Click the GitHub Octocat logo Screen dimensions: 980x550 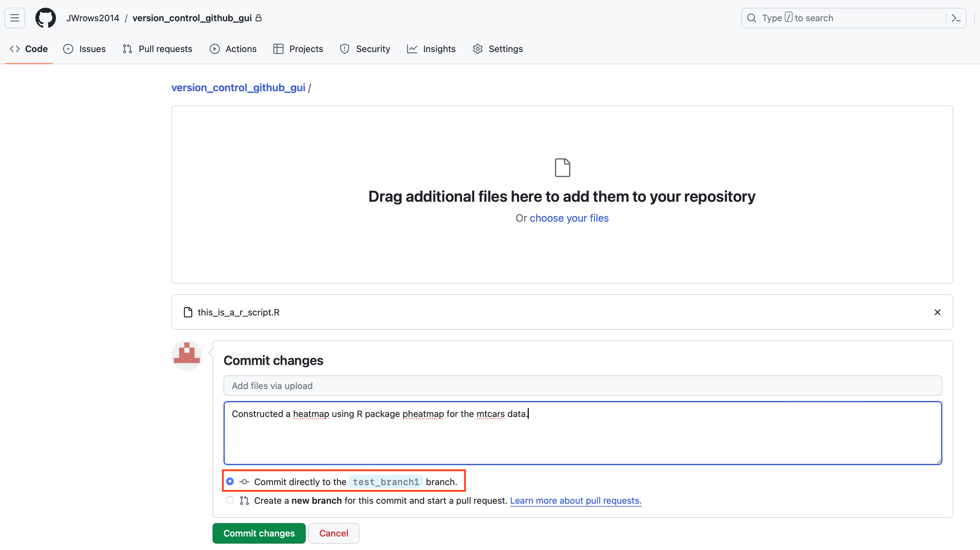pos(45,18)
